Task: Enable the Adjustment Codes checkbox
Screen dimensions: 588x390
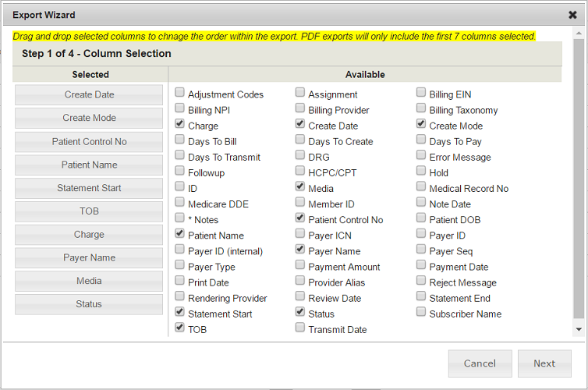Action: click(x=180, y=94)
